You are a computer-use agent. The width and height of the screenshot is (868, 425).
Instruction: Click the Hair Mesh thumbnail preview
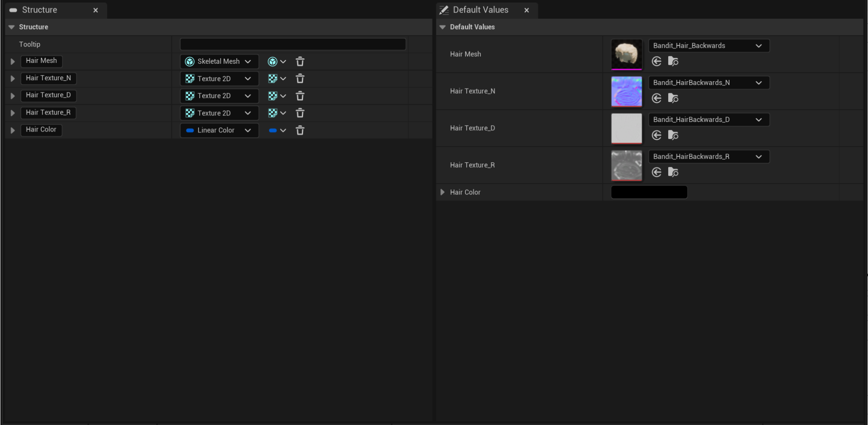[x=627, y=54]
